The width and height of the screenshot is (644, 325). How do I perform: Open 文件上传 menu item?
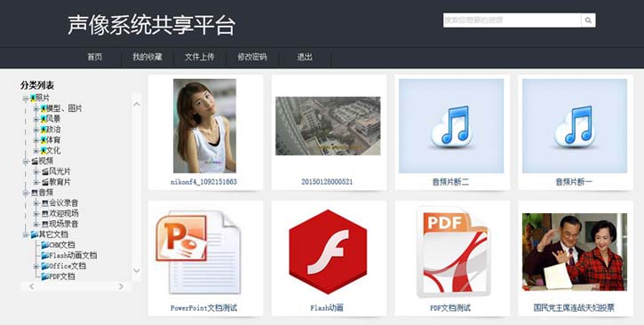[x=199, y=57]
